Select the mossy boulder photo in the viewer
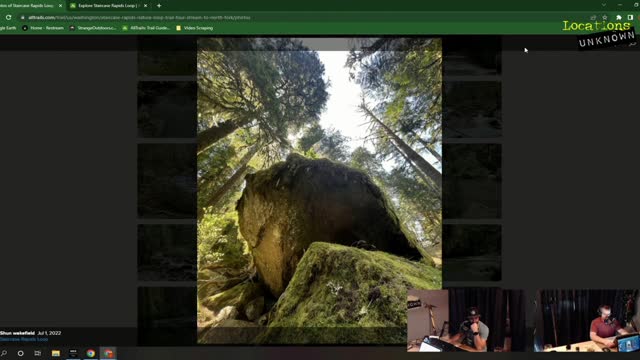640x360 pixels. pos(319,191)
